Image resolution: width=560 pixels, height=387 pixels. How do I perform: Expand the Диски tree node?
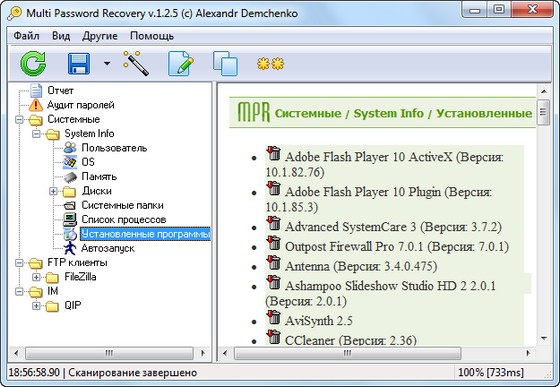(53, 191)
